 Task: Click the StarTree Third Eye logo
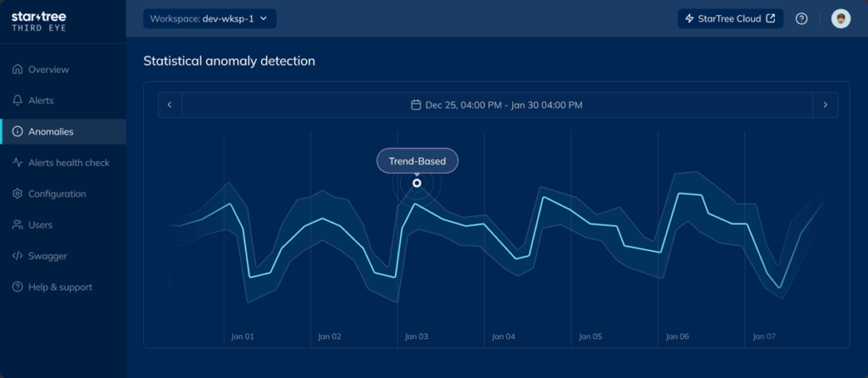[37, 20]
